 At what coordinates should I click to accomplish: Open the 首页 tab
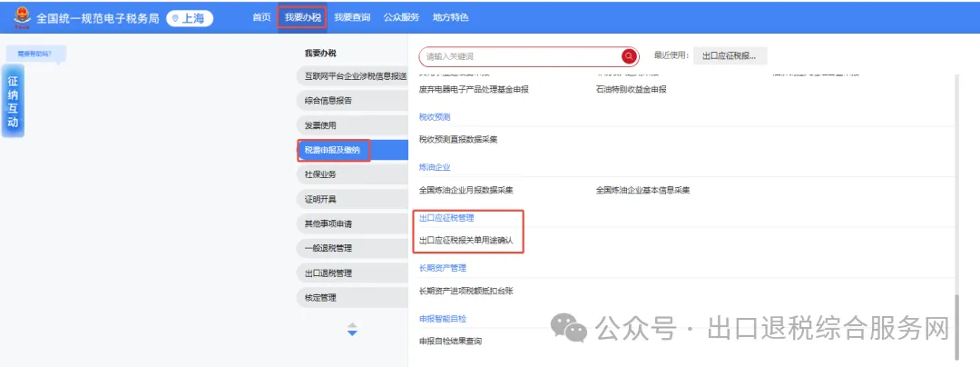point(261,17)
